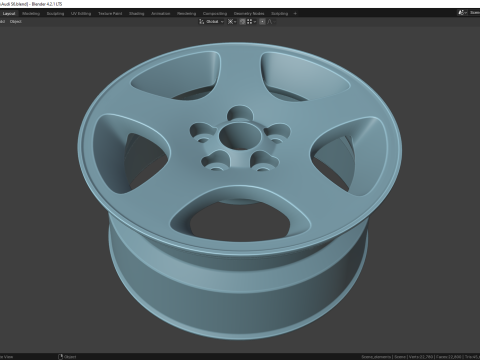Switch to the Shading workspace tab
Image resolution: width=480 pixels, height=360 pixels.
137,14
